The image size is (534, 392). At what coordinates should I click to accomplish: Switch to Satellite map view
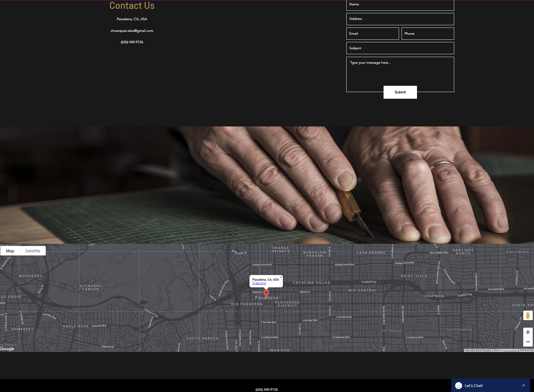(x=33, y=251)
